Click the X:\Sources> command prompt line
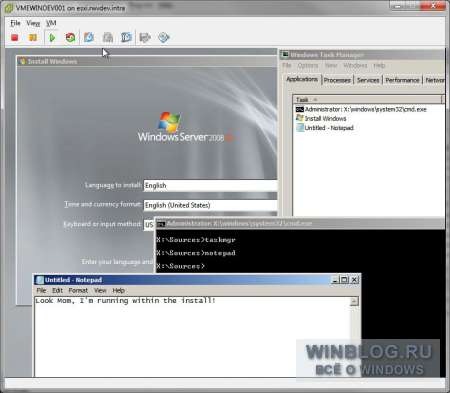The width and height of the screenshot is (450, 393). 180,266
